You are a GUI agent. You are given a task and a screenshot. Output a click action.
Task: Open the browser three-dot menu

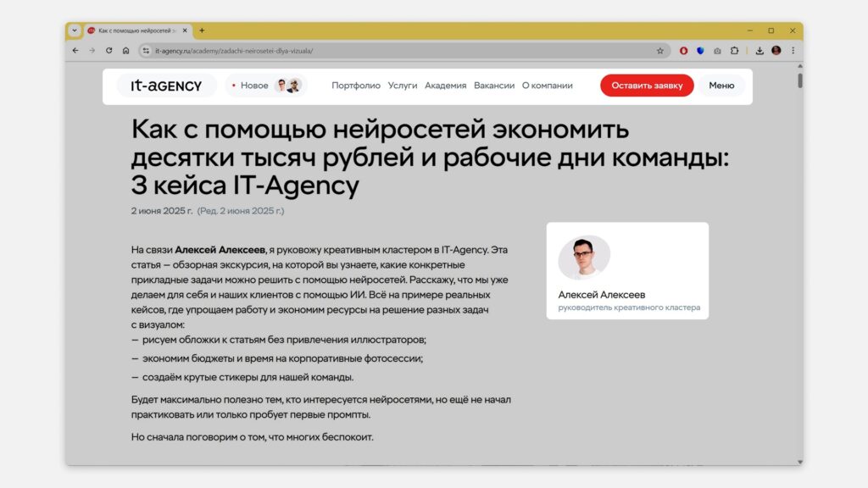(793, 50)
